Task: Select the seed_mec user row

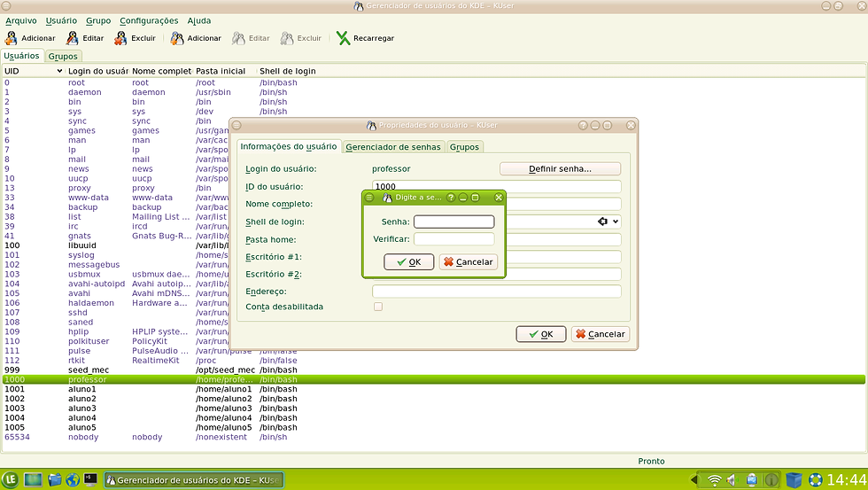Action: click(x=433, y=369)
